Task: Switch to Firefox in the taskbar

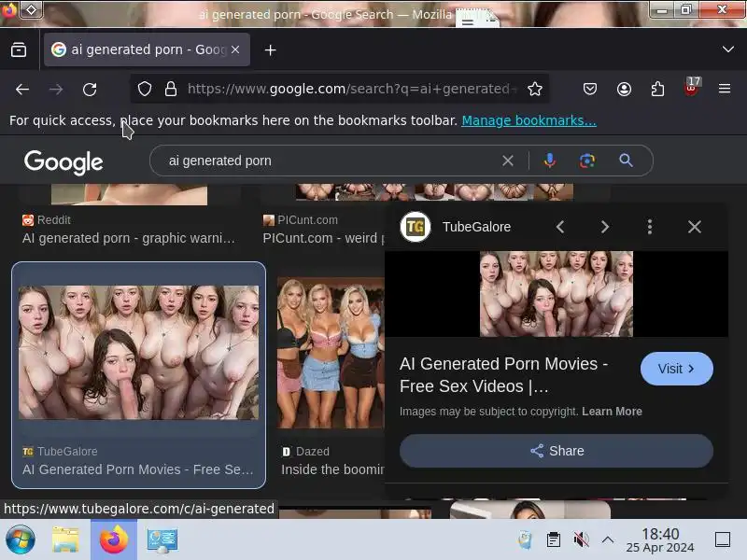Action: [x=114, y=540]
